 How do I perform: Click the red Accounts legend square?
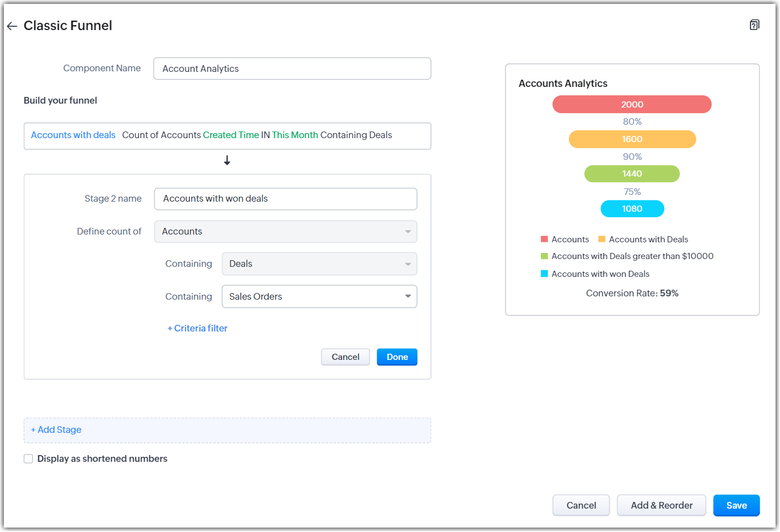click(x=544, y=240)
